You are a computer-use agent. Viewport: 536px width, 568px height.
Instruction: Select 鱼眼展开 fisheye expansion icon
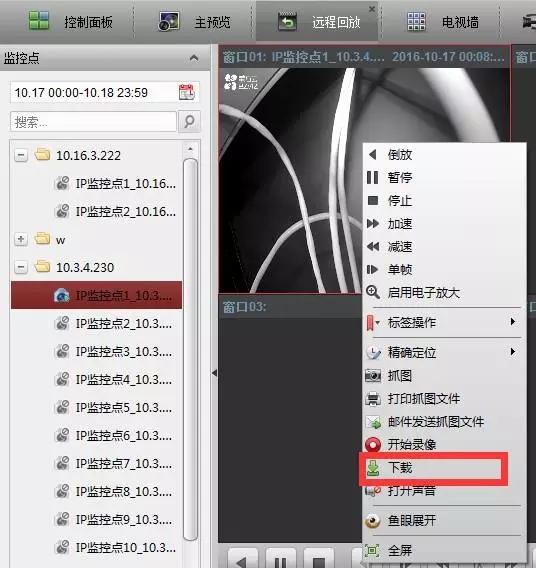[373, 521]
